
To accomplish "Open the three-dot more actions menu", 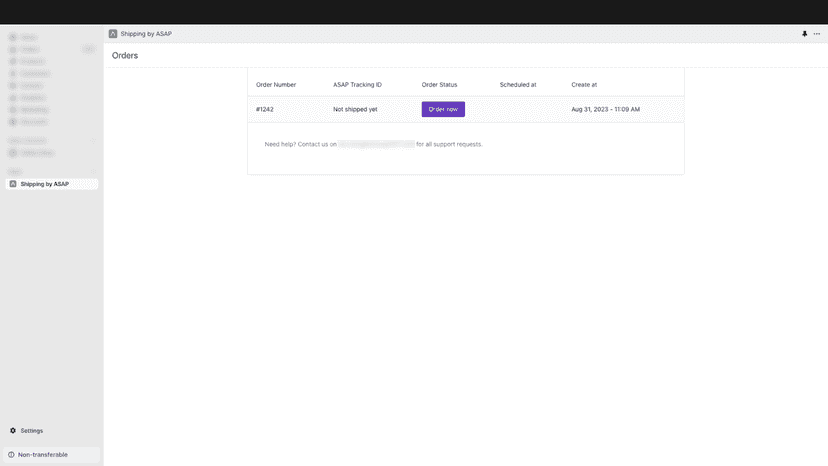I will pos(817,34).
